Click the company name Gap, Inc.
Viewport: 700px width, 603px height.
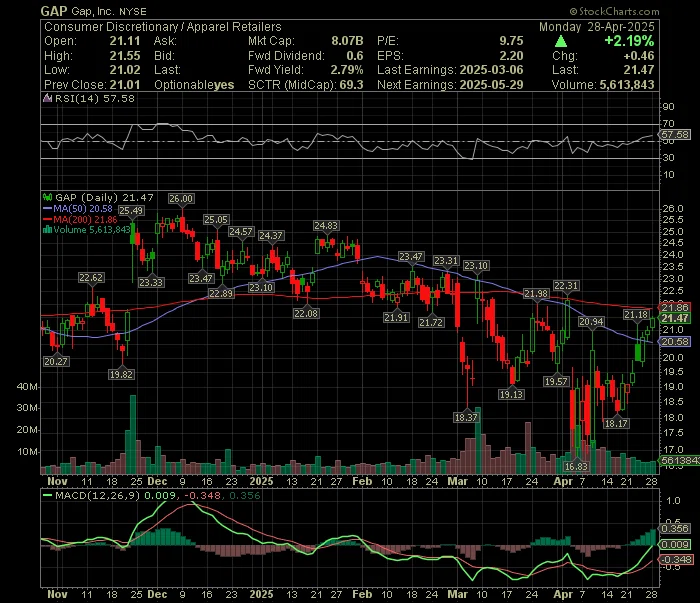click(x=93, y=11)
